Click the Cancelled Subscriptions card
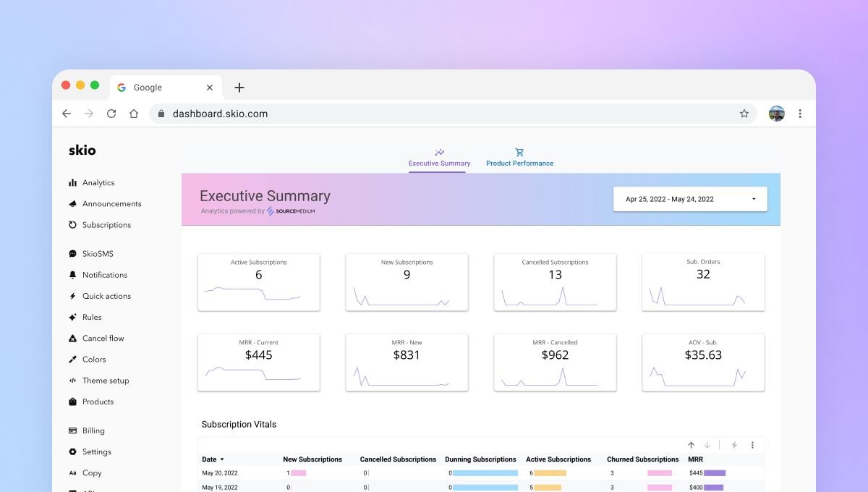 (555, 282)
